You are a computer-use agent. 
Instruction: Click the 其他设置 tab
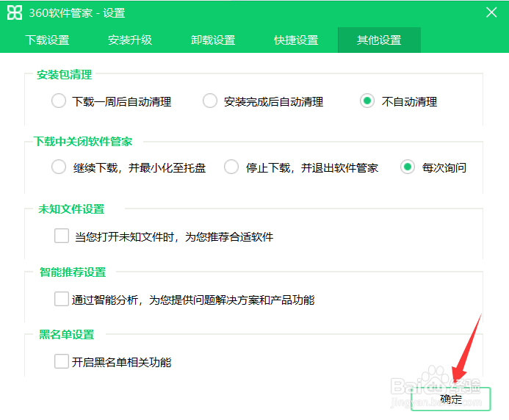[x=379, y=40]
